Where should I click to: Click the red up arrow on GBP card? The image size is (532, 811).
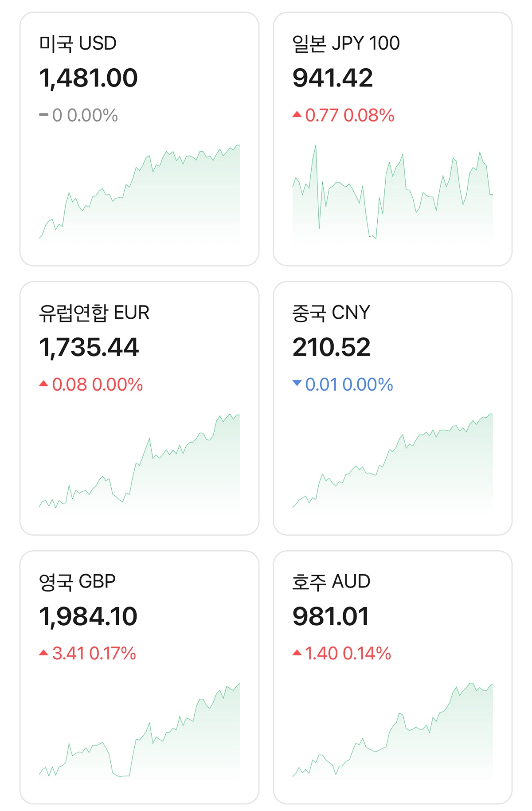[43, 653]
